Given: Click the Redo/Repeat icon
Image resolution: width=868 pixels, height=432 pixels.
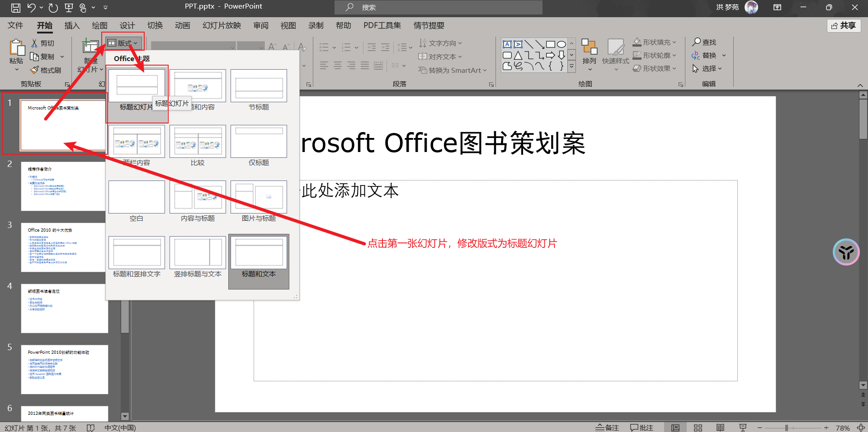Looking at the screenshot, I should [53, 7].
